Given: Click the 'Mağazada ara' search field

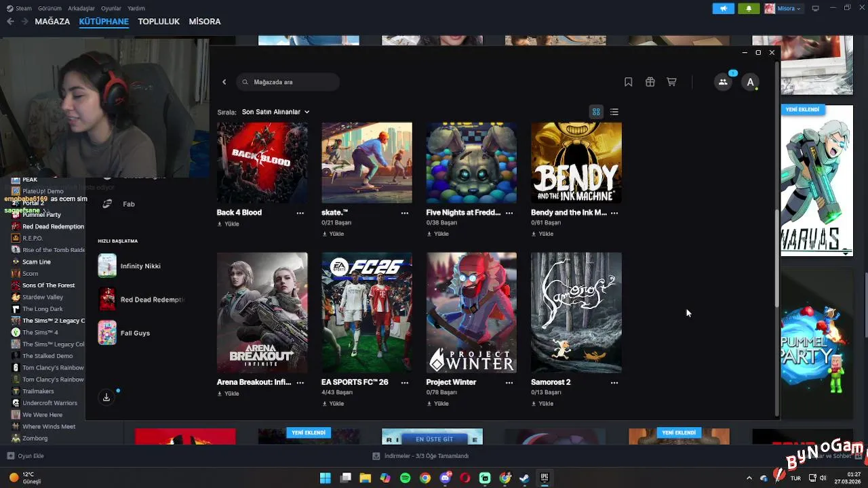Looking at the screenshot, I should coord(288,82).
